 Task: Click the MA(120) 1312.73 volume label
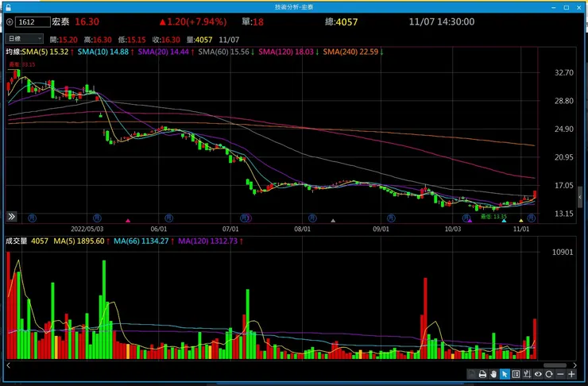(x=207, y=241)
